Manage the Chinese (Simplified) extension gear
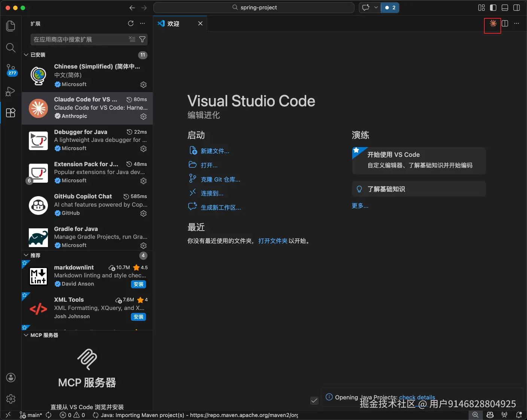 point(143,85)
